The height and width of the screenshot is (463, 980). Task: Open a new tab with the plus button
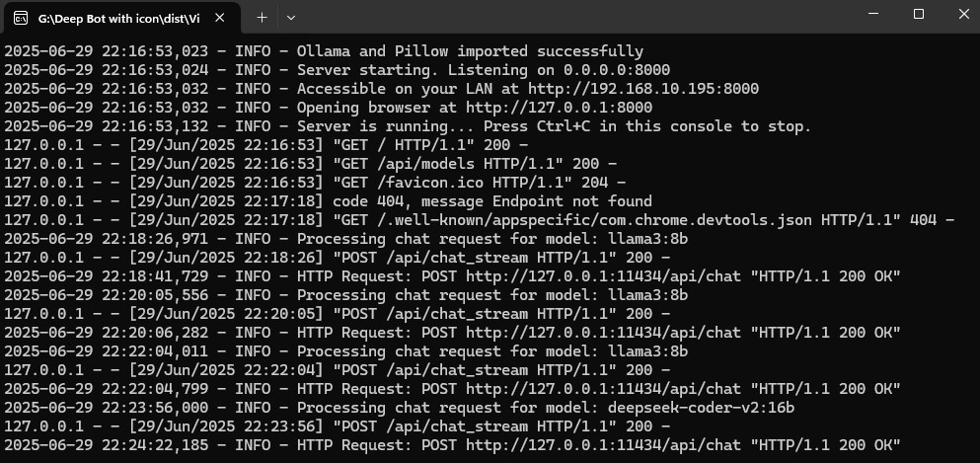tap(262, 18)
